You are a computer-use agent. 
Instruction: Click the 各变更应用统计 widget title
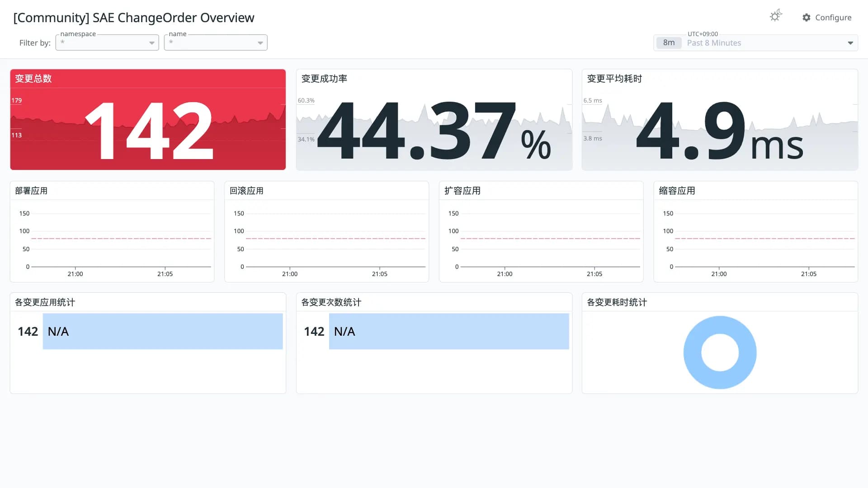[x=45, y=302]
